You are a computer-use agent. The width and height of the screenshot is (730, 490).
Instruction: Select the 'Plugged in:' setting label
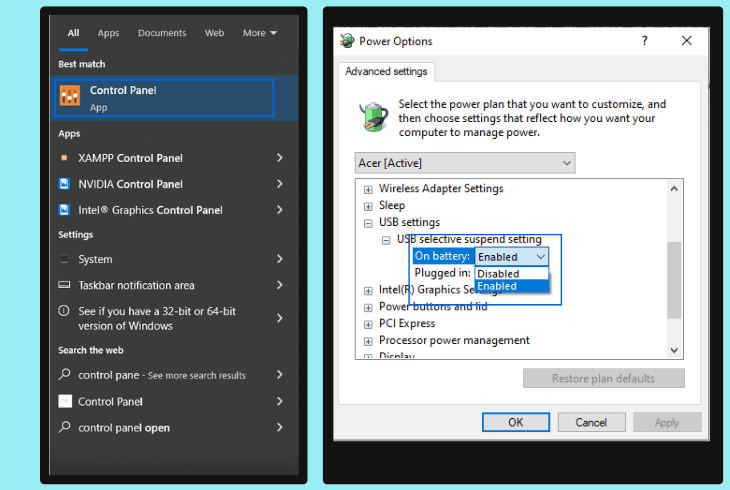[442, 273]
